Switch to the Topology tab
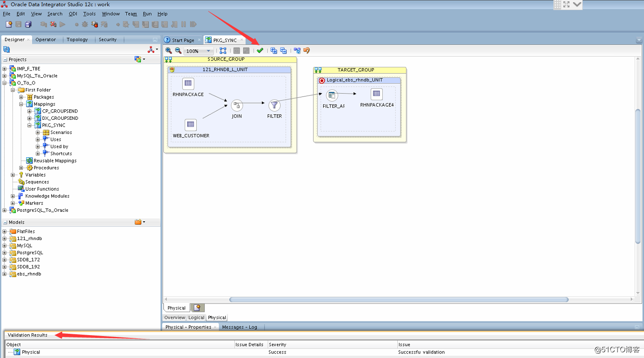 click(77, 40)
